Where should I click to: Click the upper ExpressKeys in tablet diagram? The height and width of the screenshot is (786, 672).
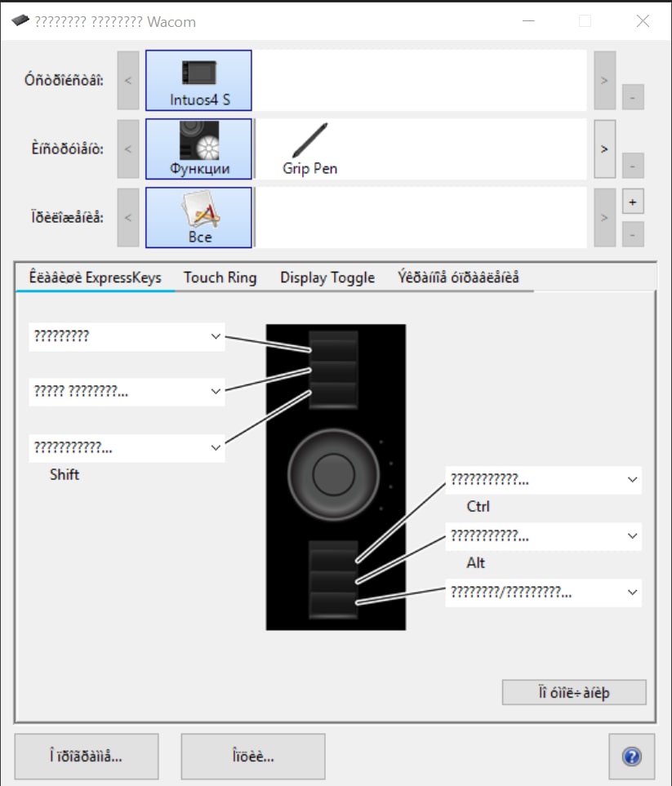coord(333,370)
